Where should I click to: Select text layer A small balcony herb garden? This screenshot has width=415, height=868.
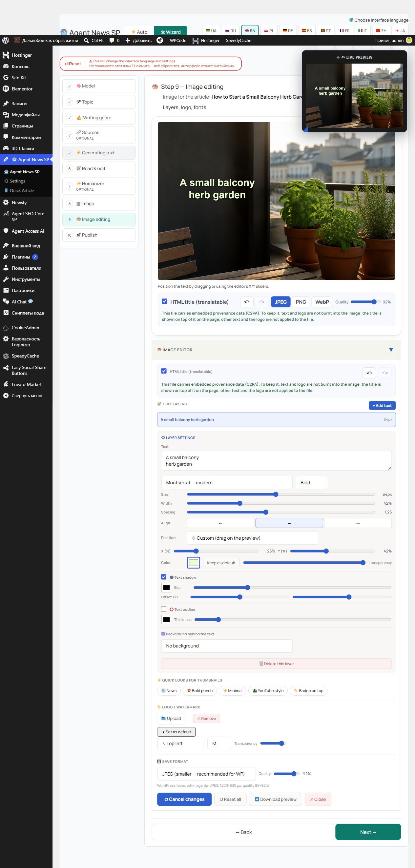coord(276,419)
